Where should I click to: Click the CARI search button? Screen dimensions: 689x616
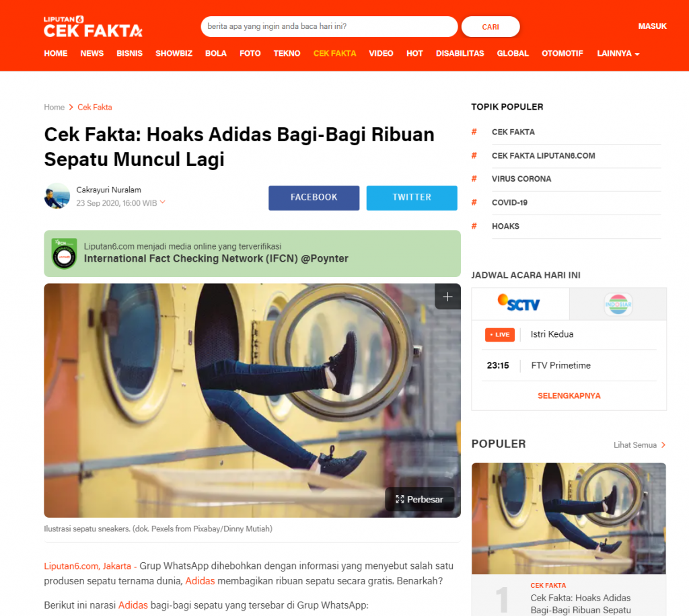tap(491, 27)
